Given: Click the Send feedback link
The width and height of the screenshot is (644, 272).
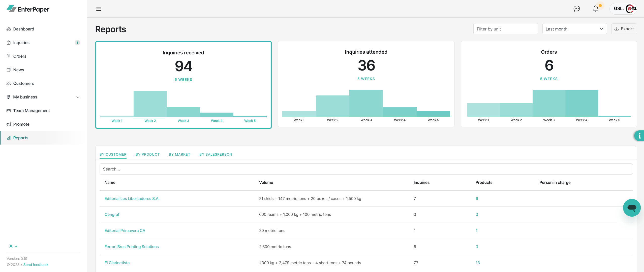Looking at the screenshot, I should (36, 265).
